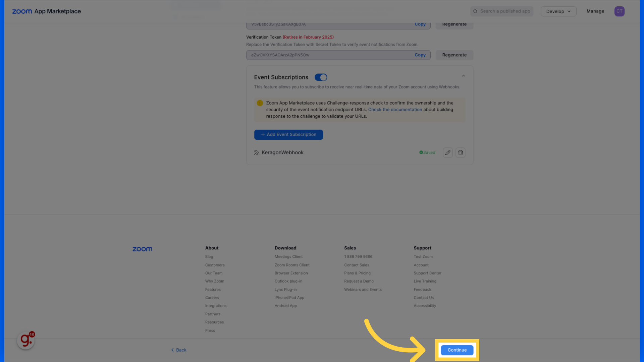Image resolution: width=644 pixels, height=362 pixels.
Task: Open Contact Us support link
Action: point(424,298)
